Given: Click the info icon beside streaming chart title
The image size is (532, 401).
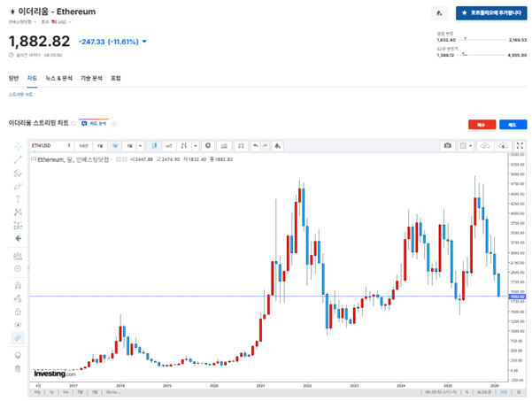Looking at the screenshot, I should [73, 124].
